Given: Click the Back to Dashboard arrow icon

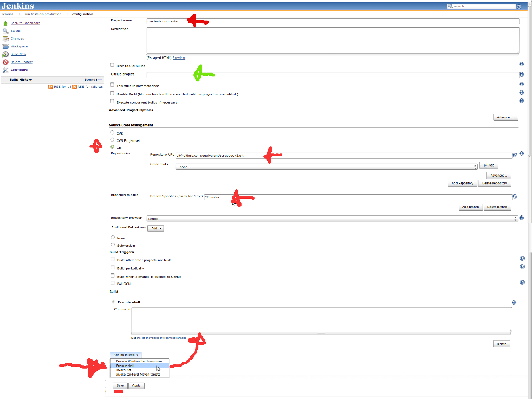Looking at the screenshot, I should point(5,23).
